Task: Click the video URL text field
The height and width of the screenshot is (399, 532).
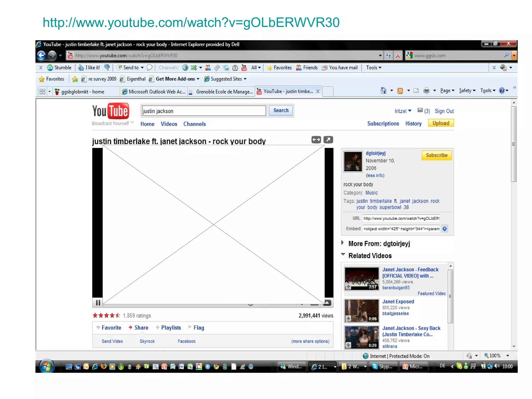Action: 401,218
